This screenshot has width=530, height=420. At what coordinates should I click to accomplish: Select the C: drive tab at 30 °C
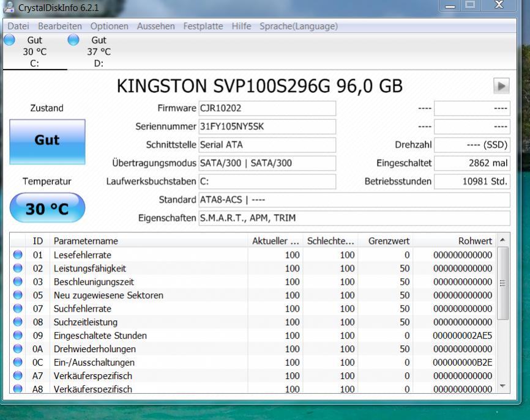coord(35,51)
